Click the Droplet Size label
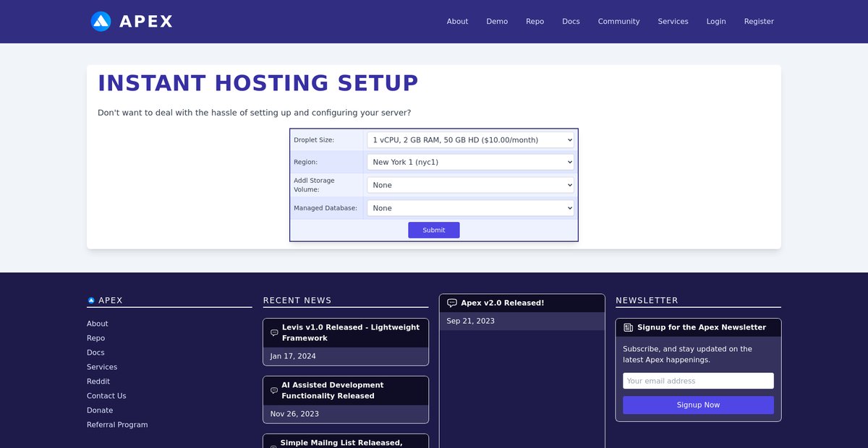 tap(314, 140)
